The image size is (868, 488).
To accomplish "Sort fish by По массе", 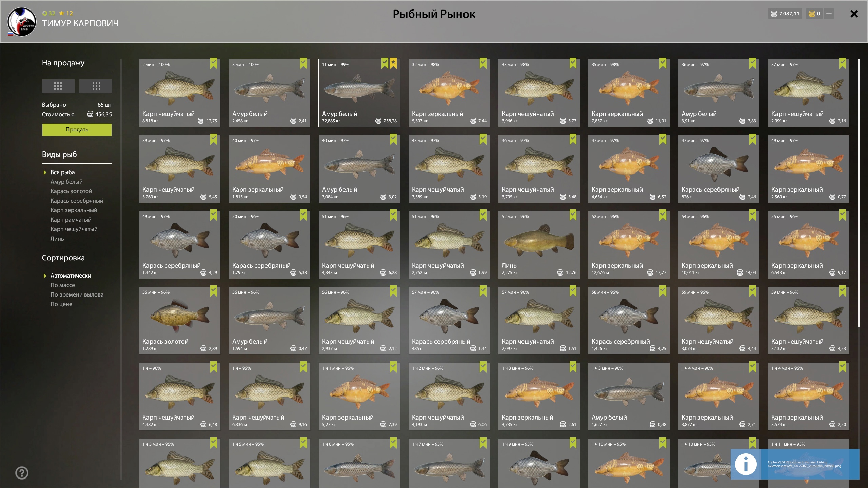I will (63, 285).
